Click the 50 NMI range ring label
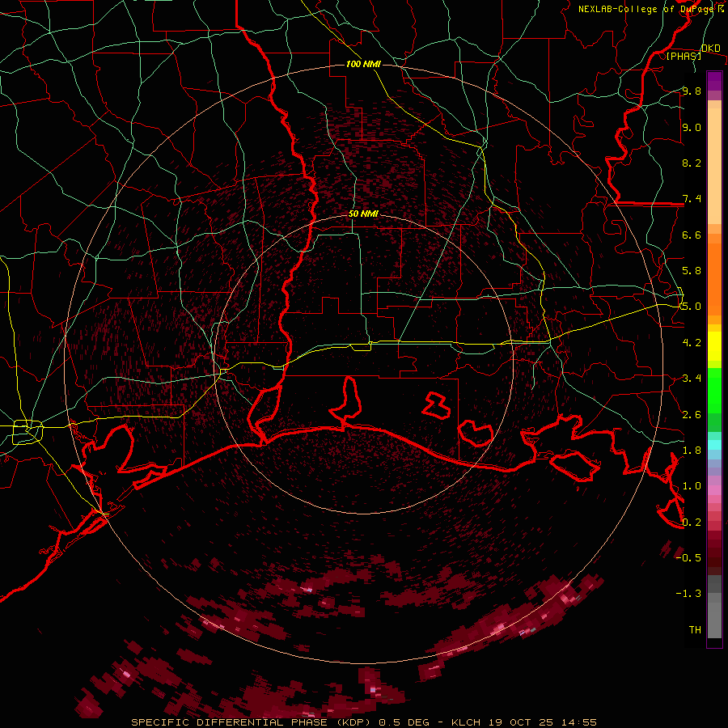Viewport: 728px width, 728px height. tap(363, 214)
